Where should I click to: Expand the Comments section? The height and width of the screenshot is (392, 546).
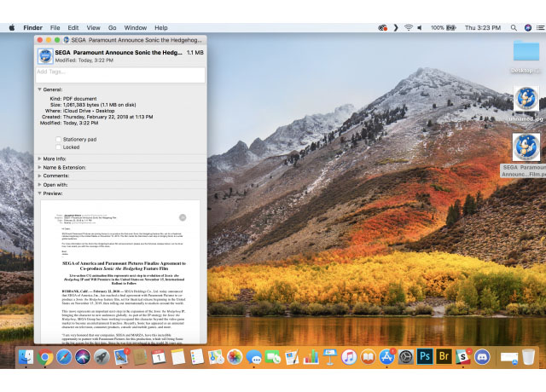pos(39,176)
